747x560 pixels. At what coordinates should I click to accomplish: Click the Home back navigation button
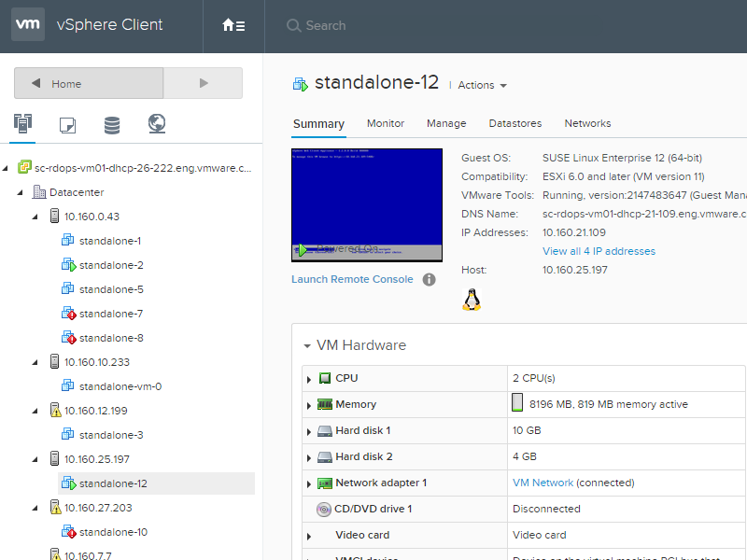89,83
